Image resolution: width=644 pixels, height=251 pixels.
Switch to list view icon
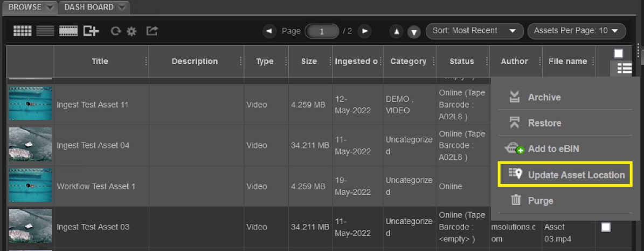tap(45, 31)
